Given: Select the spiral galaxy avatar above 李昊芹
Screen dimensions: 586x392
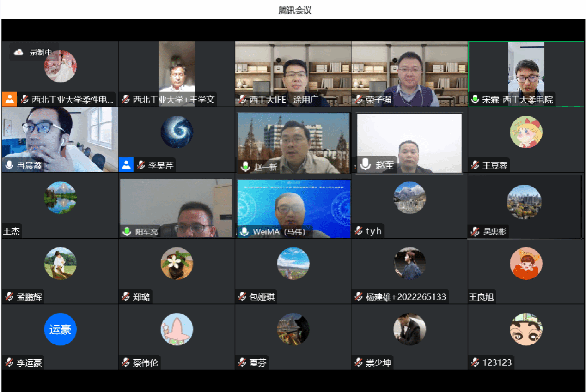Looking at the screenshot, I should point(177,132).
